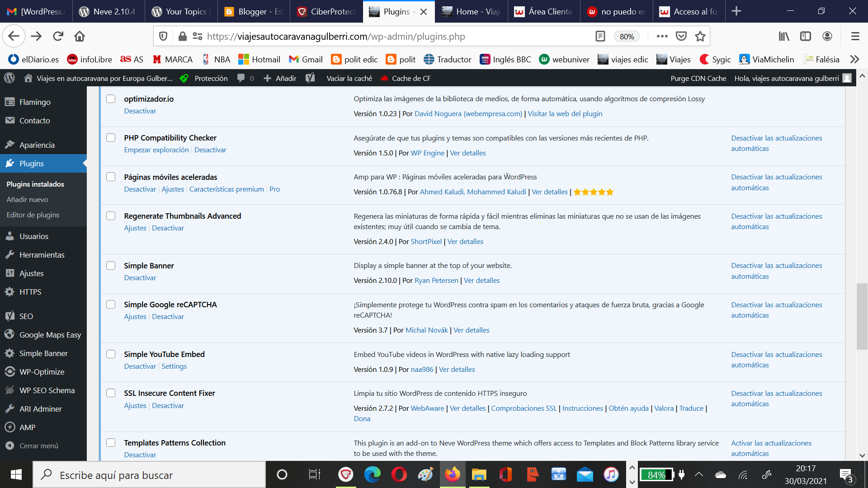The height and width of the screenshot is (488, 868).
Task: Click the 80% zoom level indicator
Action: [627, 36]
